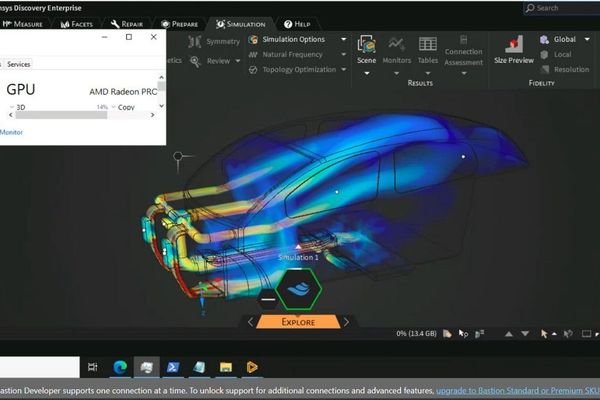Click the select arrow cursor in status bar
600x400 pixels.
(x=544, y=334)
